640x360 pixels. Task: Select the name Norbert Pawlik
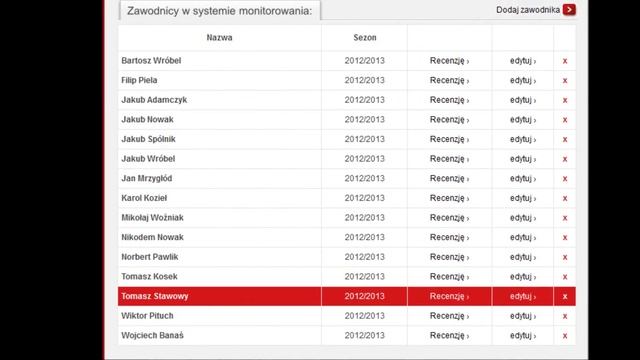pos(150,257)
